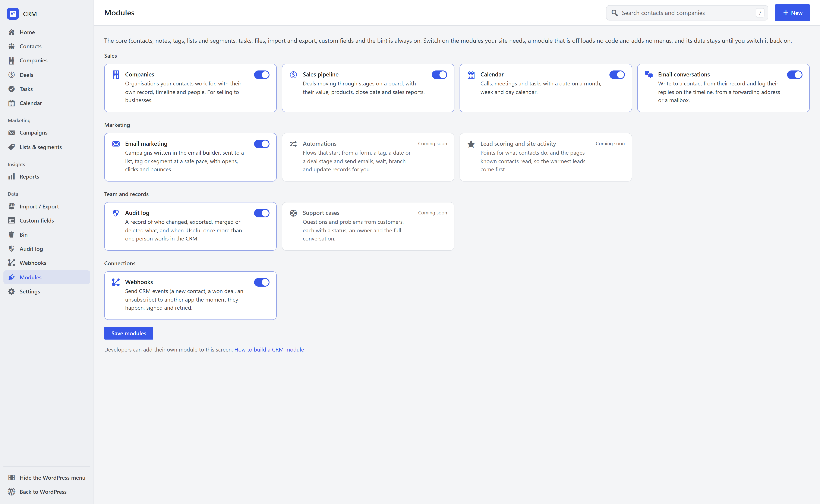Screen dimensions: 820x504
Task: Click the Audit log shield icon in sidebar
Action: click(x=12, y=249)
